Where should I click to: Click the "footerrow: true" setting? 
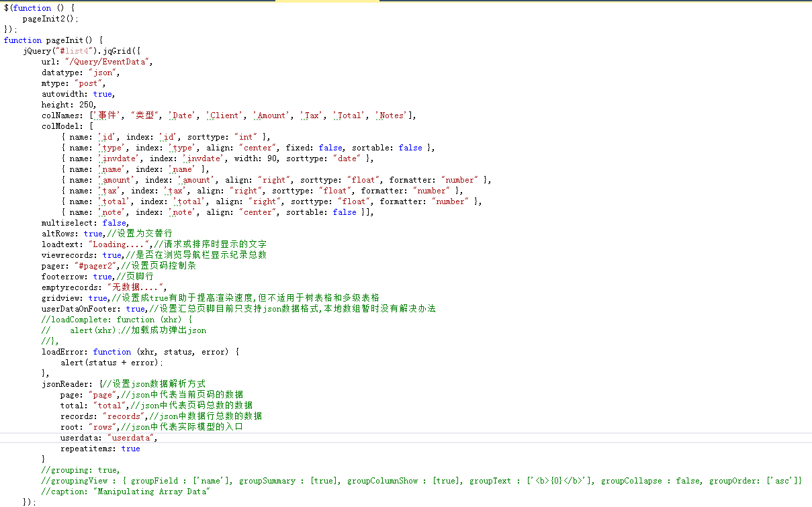pyautogui.click(x=77, y=277)
